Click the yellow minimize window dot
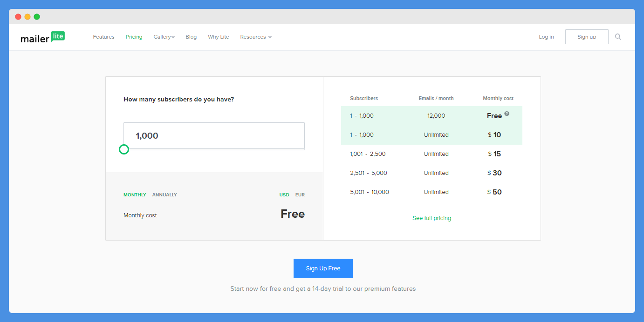 [x=27, y=17]
